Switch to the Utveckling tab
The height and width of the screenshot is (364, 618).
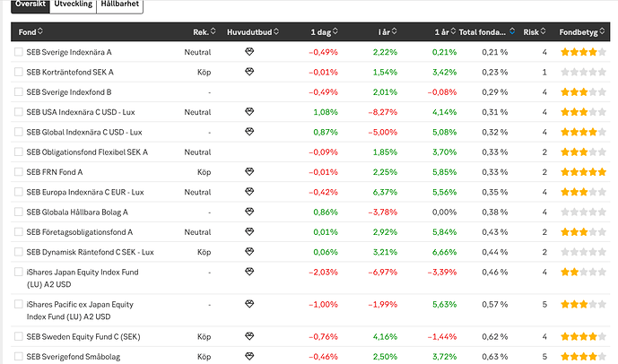[73, 5]
